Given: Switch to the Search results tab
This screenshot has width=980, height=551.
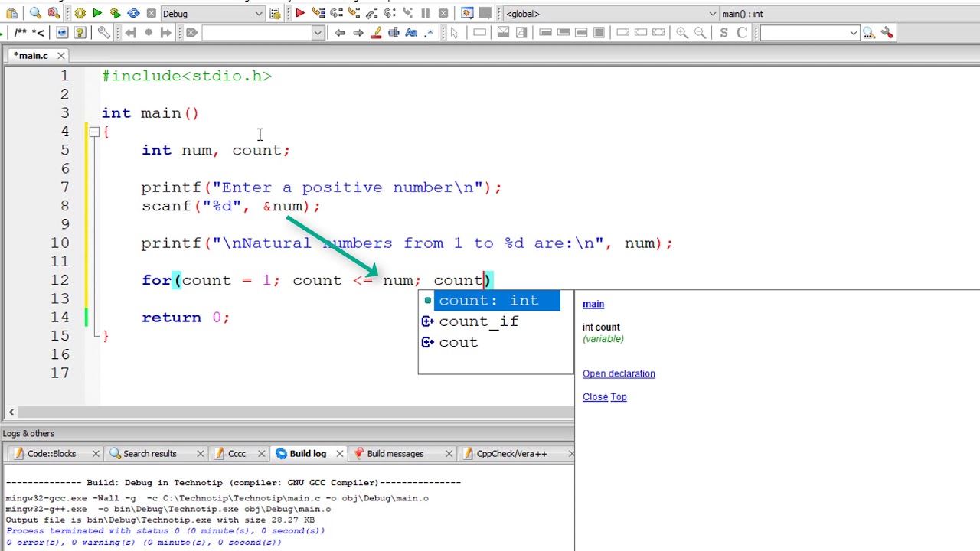Looking at the screenshot, I should coord(149,454).
